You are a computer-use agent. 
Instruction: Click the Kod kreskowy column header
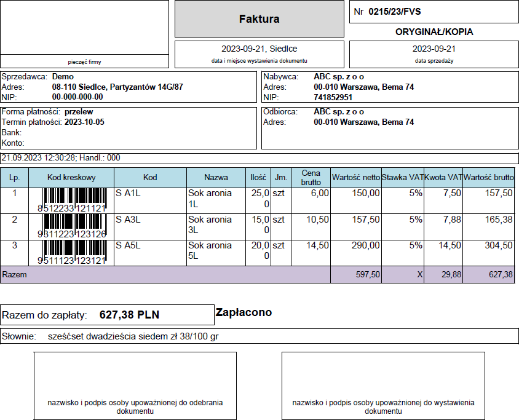point(71,178)
